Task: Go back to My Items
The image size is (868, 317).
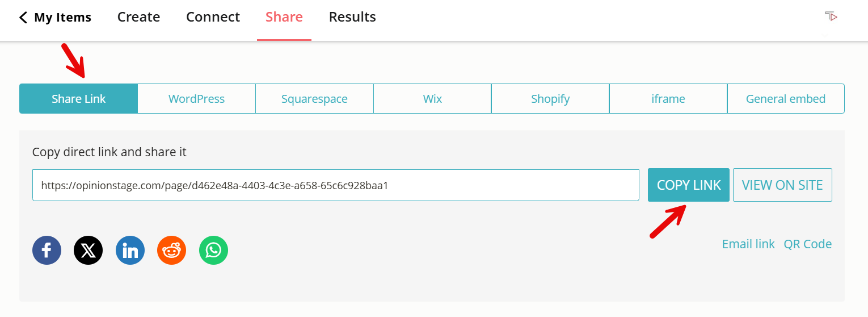Action: (55, 17)
